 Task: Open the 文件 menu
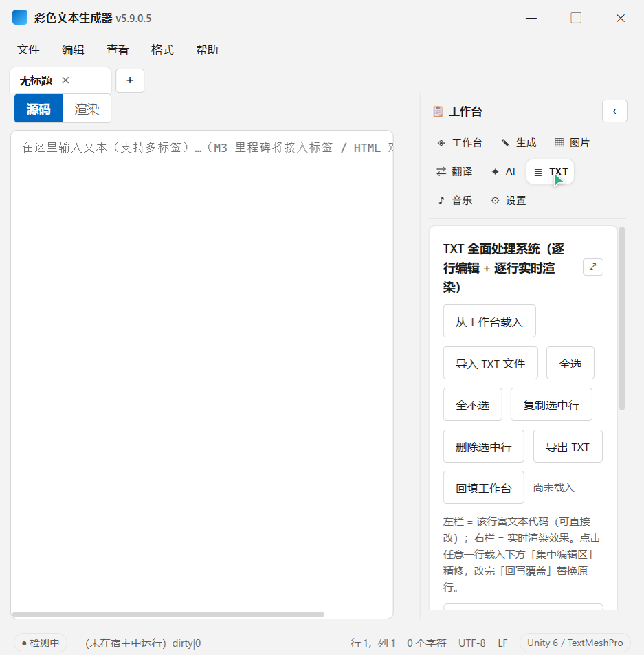tap(28, 49)
